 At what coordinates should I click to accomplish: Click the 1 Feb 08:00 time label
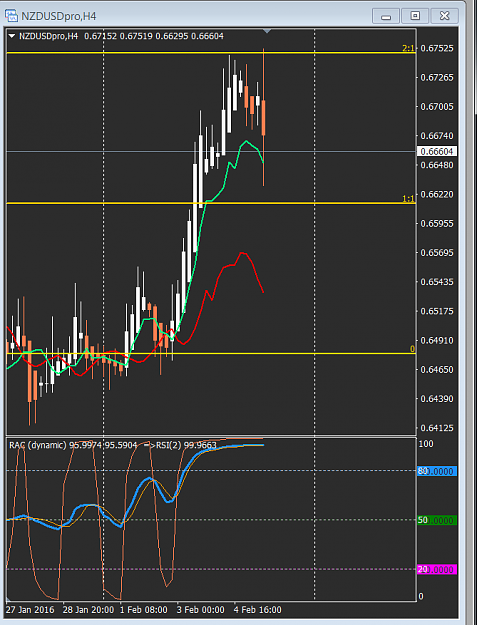click(143, 610)
